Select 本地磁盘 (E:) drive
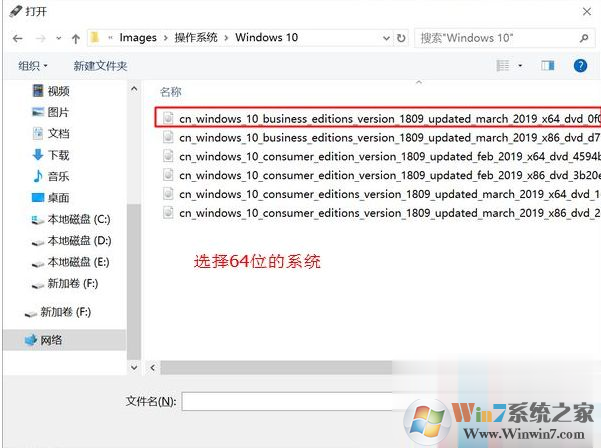Screen dimensions: 601x448 [x=78, y=262]
